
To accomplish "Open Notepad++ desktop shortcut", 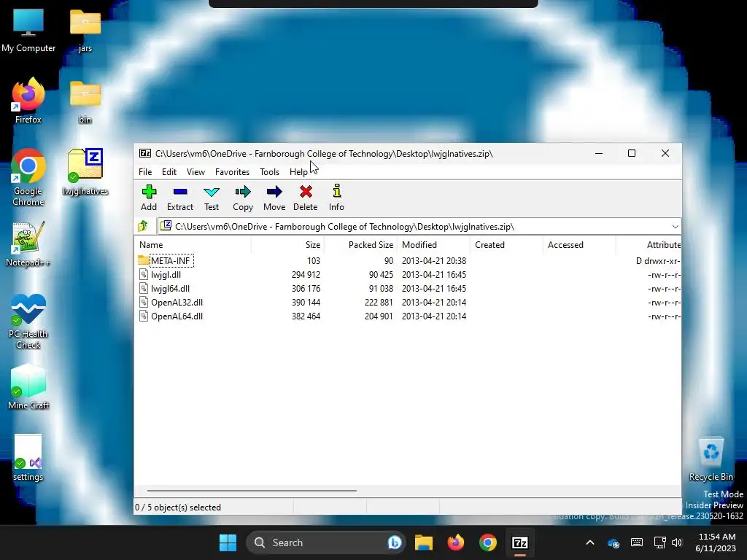I will (x=28, y=244).
